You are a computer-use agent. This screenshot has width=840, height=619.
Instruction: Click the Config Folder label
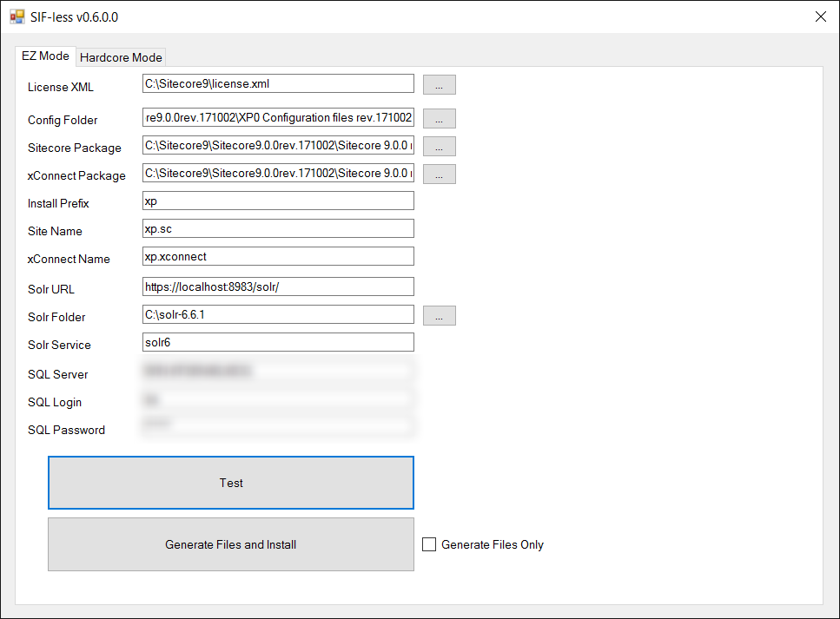click(x=63, y=120)
